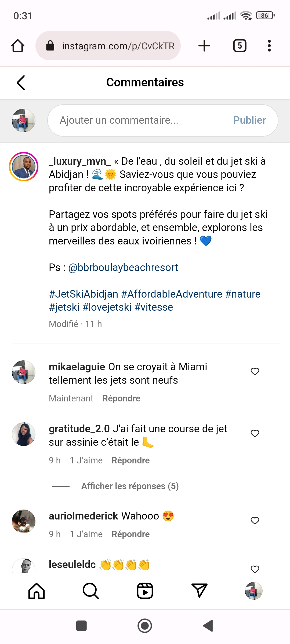Reply to mikaelaguie's comment
Image resolution: width=290 pixels, height=644 pixels.
(121, 398)
